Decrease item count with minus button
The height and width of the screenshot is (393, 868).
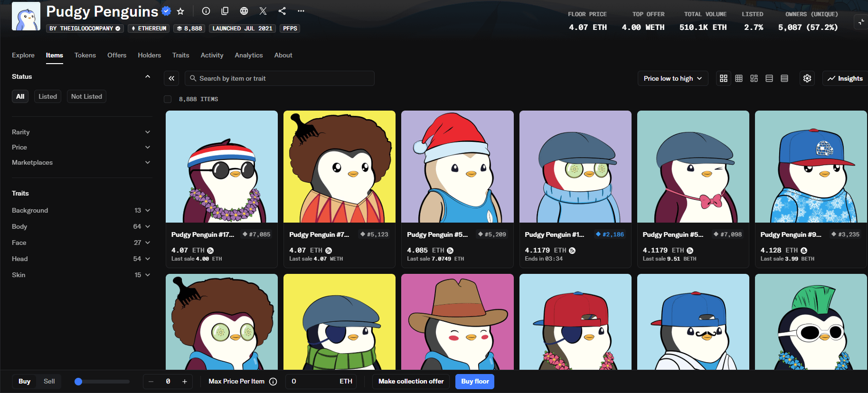151,382
